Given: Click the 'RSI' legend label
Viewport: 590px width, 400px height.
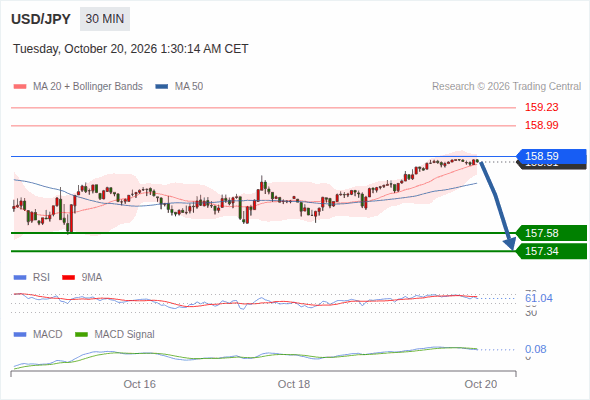Looking at the screenshot, I should 41,278.
